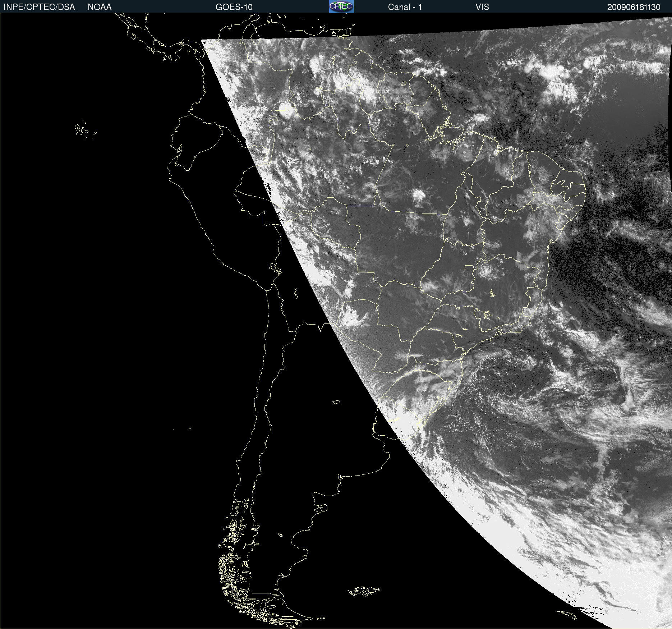Click the Canal - 1 label
This screenshot has height=629, width=672.
[x=405, y=7]
